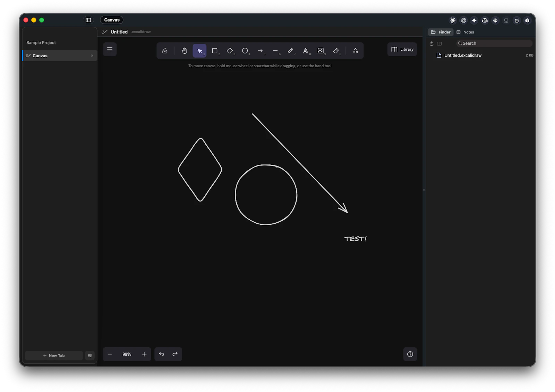555x392 pixels.
Task: Select the Rectangle tool
Action: coord(215,51)
